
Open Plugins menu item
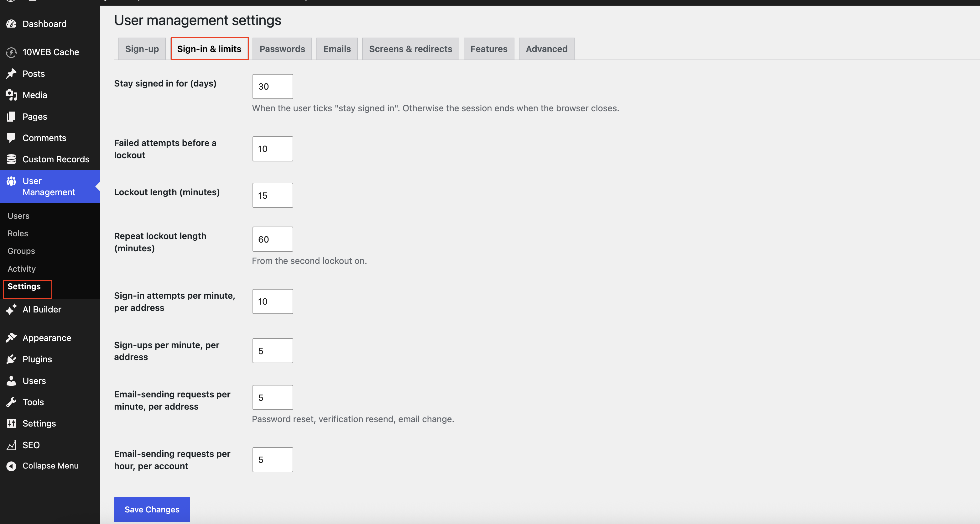pos(50,359)
